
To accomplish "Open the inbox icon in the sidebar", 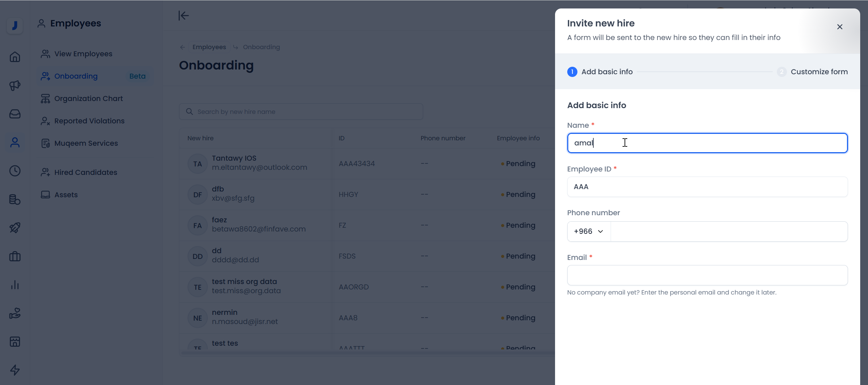I will 15,114.
